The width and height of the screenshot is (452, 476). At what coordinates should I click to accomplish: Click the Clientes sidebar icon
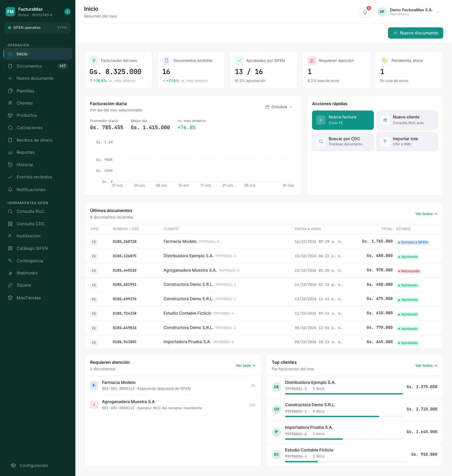[x=10, y=103]
